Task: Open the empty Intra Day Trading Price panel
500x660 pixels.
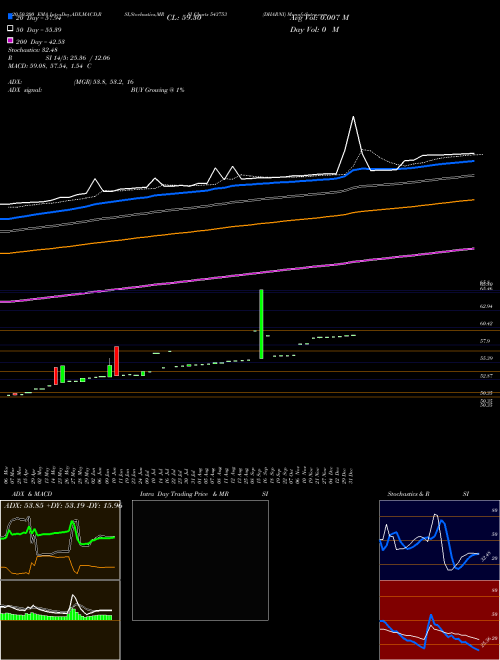Action: [x=200, y=560]
